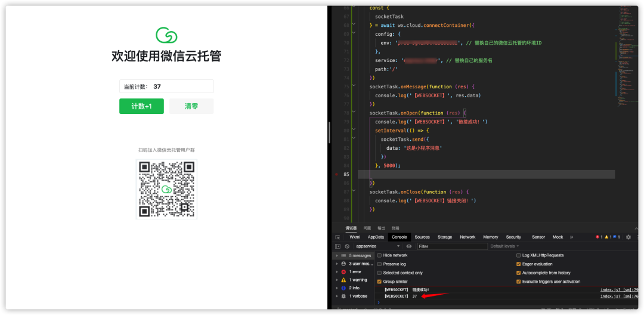Disable Autocomplete from history checkbox
Viewport: 644px width, 315px height.
[518, 273]
